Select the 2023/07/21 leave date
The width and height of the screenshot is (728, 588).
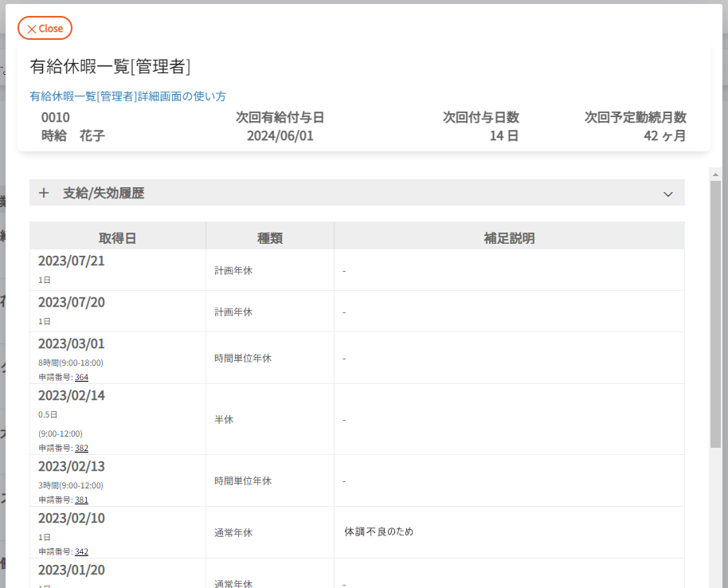pyautogui.click(x=72, y=261)
